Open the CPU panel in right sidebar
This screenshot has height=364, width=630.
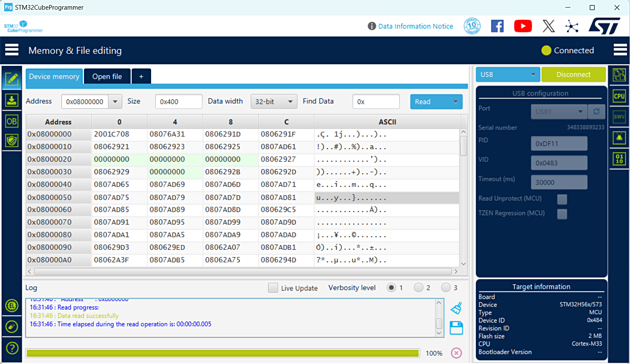tap(619, 96)
